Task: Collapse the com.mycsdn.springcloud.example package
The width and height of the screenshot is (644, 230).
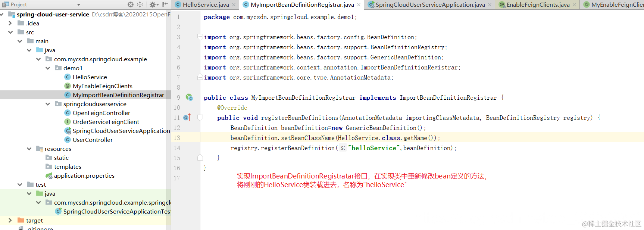Action: (x=38, y=59)
